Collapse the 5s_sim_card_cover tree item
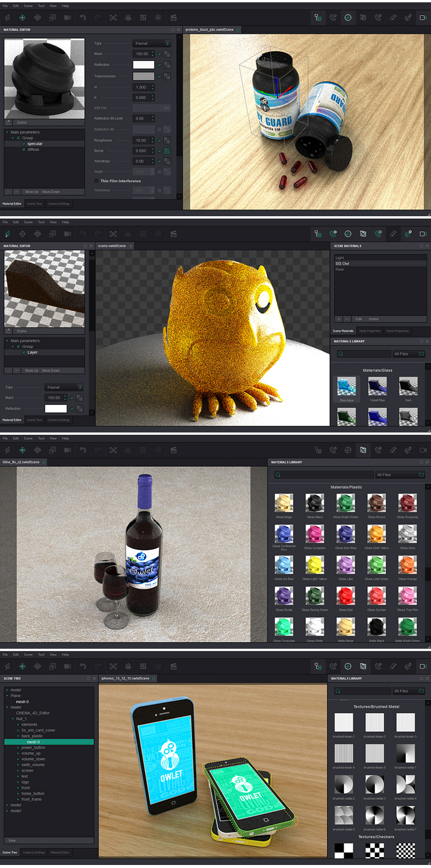Viewport: 431px width, 868px height. (18, 730)
